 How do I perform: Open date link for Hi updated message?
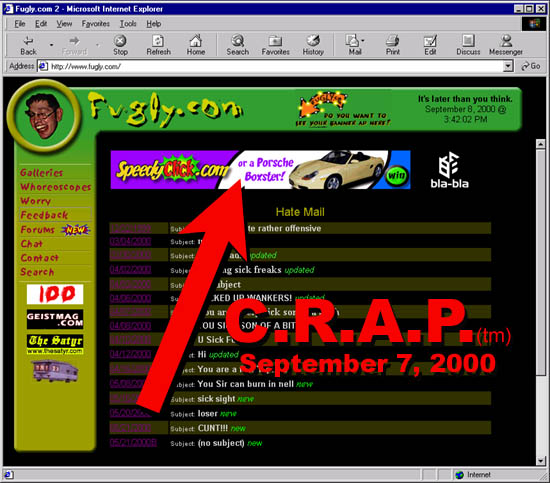(x=130, y=354)
